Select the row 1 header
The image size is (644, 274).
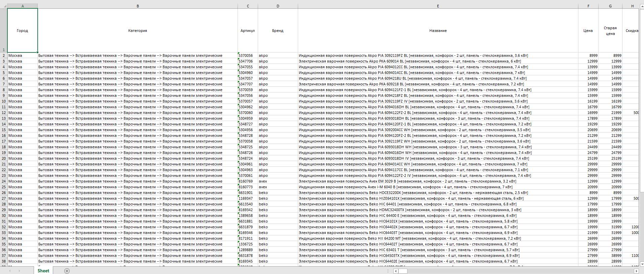(4, 31)
